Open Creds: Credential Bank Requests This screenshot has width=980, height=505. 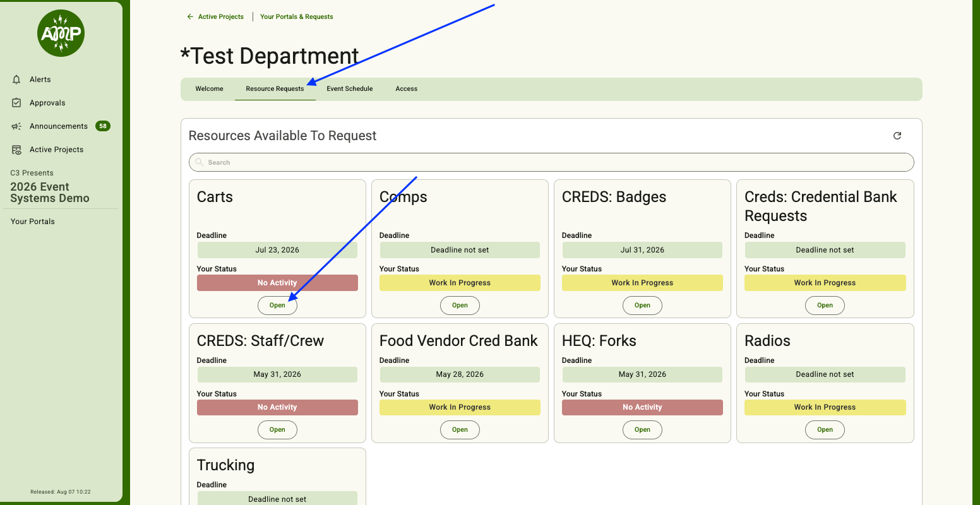(825, 306)
